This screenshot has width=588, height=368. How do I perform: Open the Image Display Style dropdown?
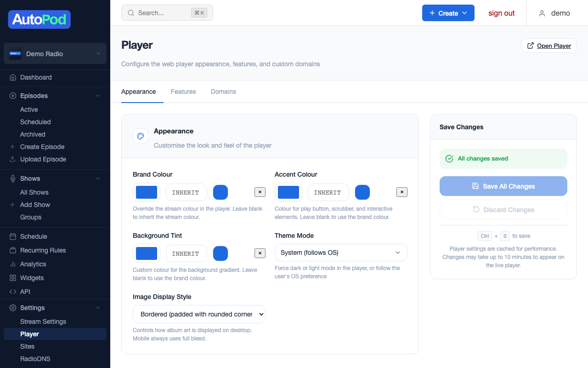coord(199,314)
